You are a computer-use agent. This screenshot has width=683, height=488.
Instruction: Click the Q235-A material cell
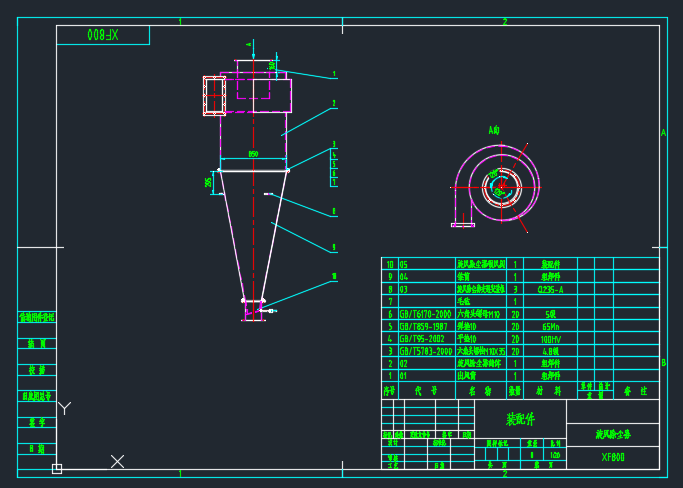[550, 289]
